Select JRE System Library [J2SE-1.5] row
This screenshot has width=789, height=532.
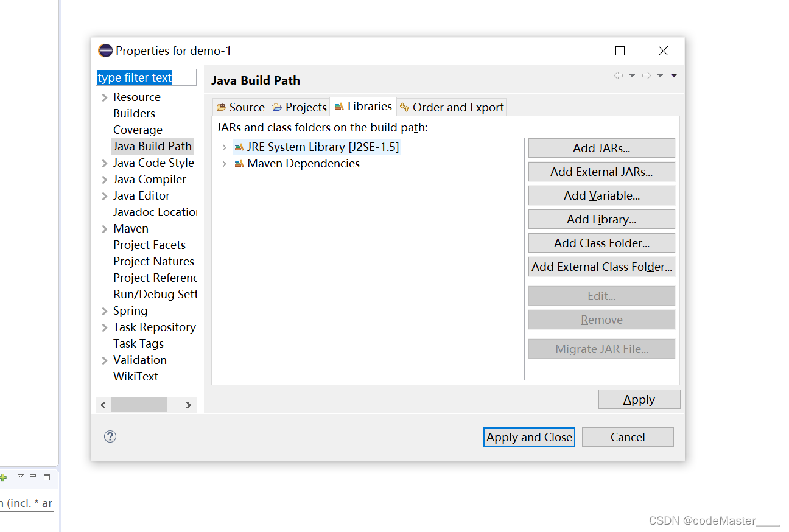click(317, 147)
